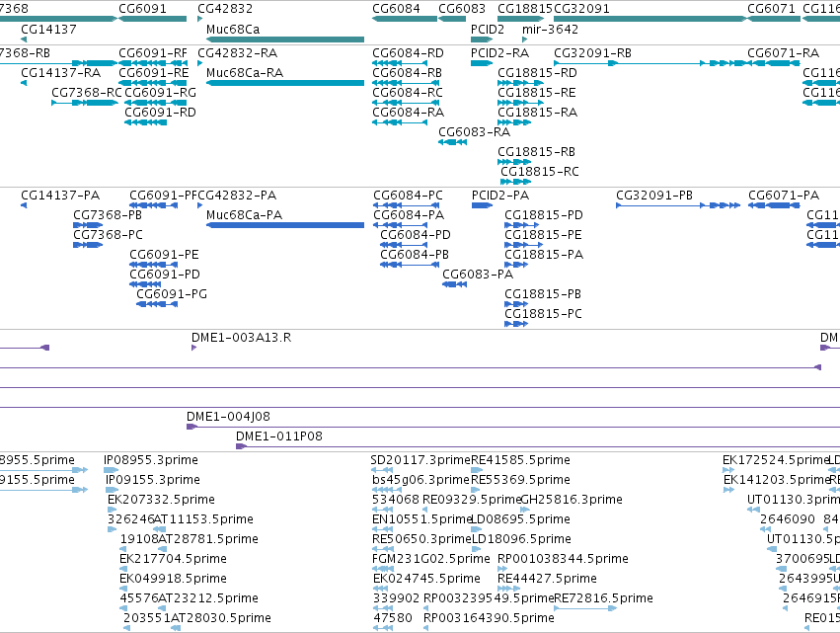This screenshot has height=633, width=840.
Task: Click EST LD18096.5prime
Action: point(522,538)
